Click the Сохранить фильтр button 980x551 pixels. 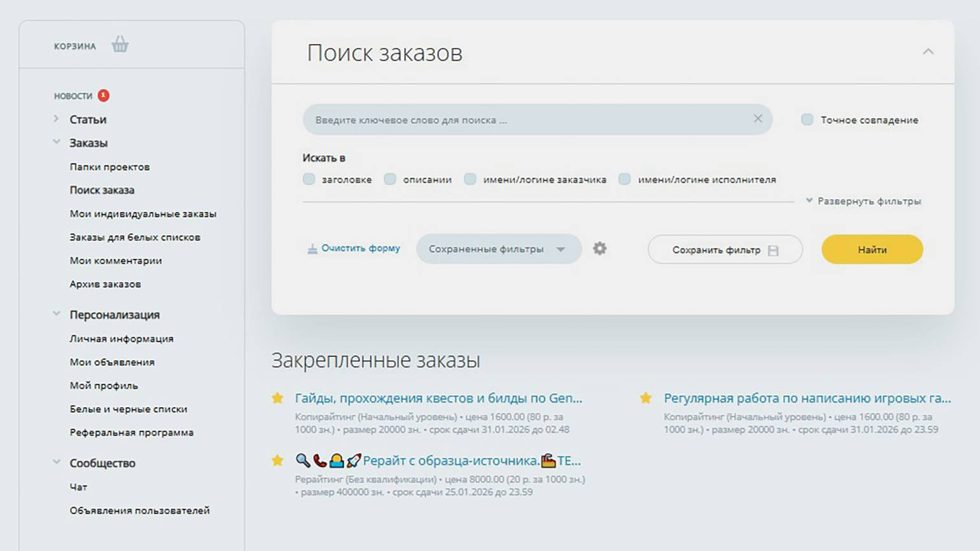tap(725, 249)
